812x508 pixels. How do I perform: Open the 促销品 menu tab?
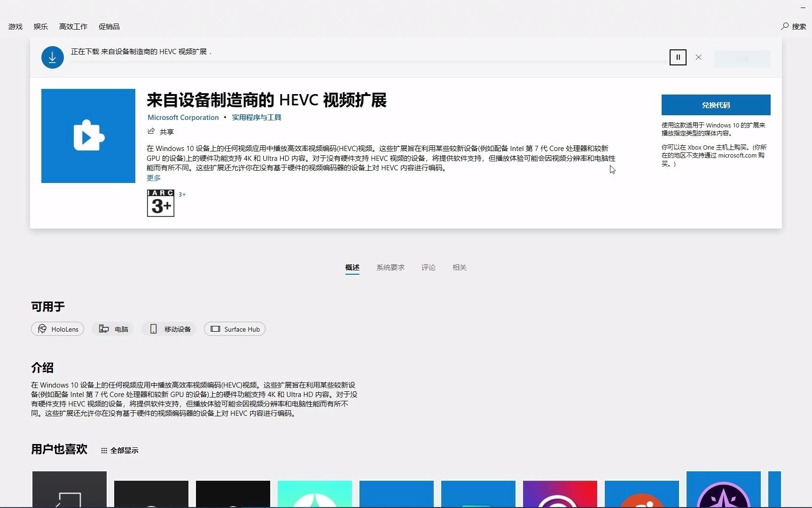[x=109, y=27]
